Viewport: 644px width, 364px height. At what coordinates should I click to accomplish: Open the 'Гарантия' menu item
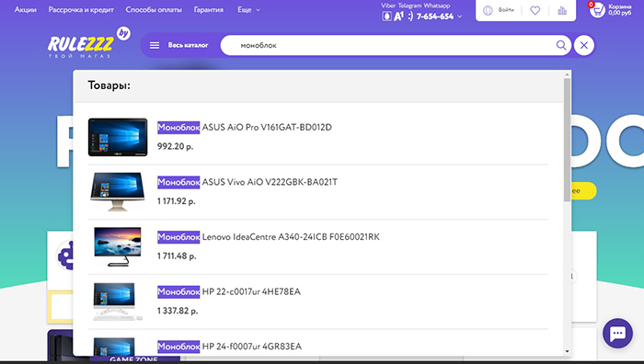tap(209, 9)
